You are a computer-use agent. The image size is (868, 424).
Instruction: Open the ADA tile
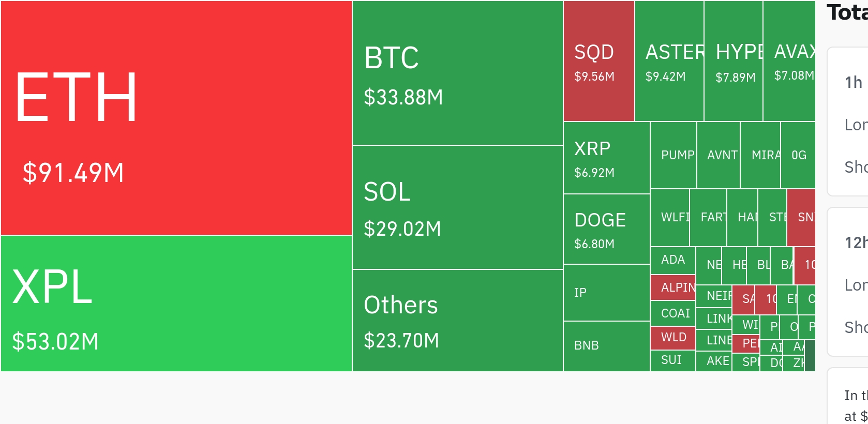(672, 260)
